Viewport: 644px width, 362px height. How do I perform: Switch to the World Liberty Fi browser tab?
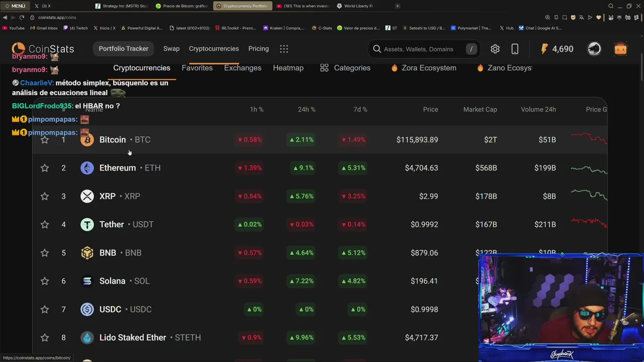[x=355, y=6]
